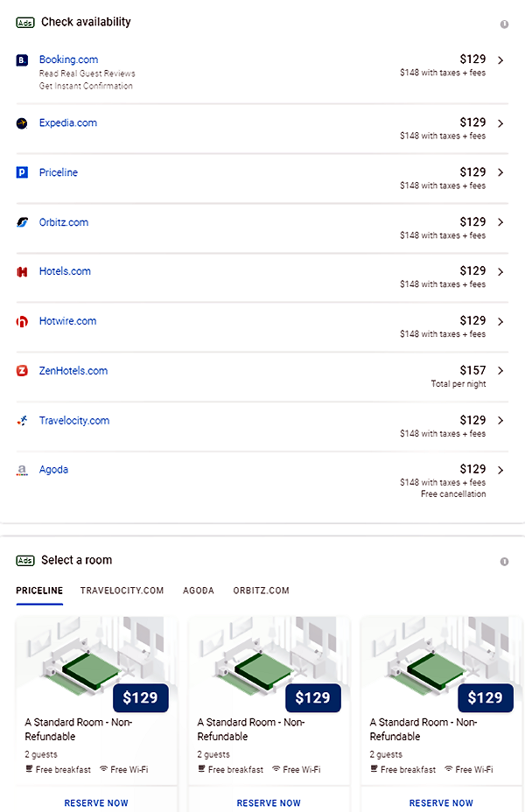Expand the ZenHotels.com $157 chevron
The height and width of the screenshot is (812, 525).
click(x=500, y=371)
